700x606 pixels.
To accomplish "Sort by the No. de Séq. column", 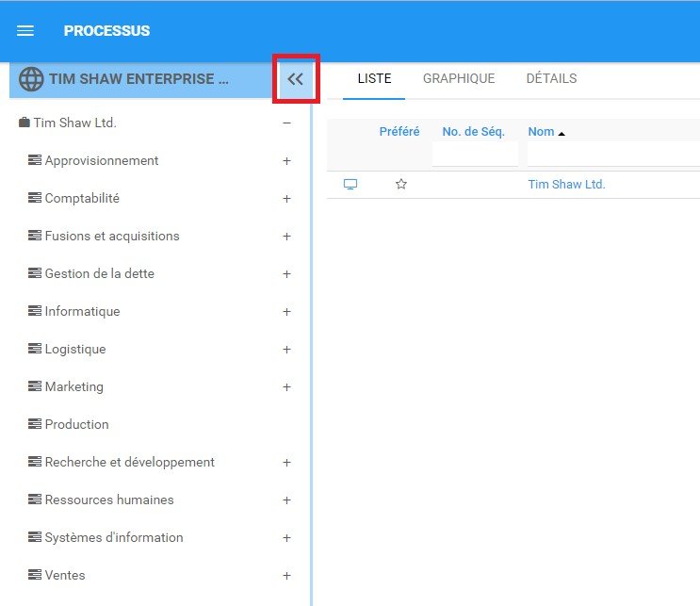I will pyautogui.click(x=473, y=131).
